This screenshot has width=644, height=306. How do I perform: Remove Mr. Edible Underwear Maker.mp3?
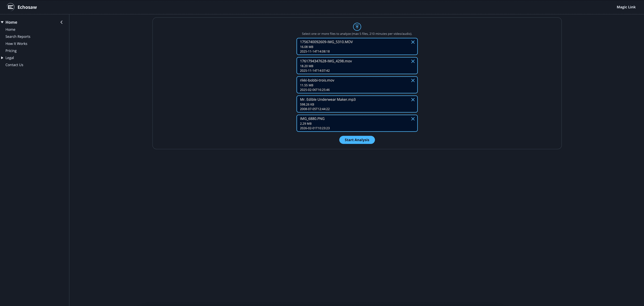413,100
